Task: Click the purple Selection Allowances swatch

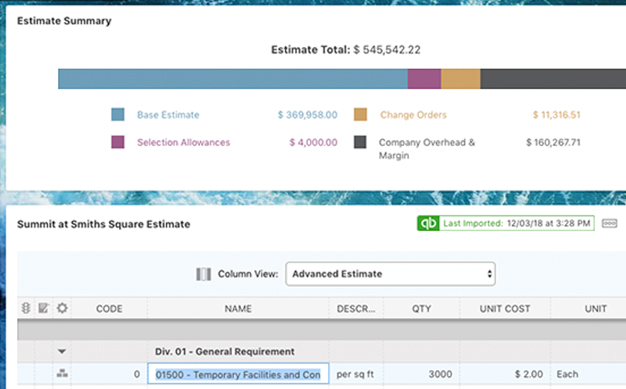Action: pyautogui.click(x=118, y=142)
